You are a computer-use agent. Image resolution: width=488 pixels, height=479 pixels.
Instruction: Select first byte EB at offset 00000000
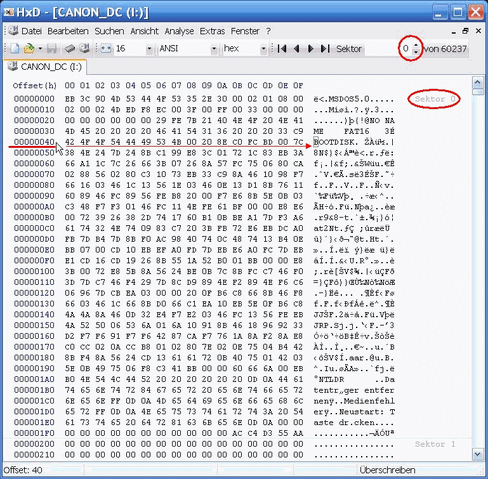point(70,99)
